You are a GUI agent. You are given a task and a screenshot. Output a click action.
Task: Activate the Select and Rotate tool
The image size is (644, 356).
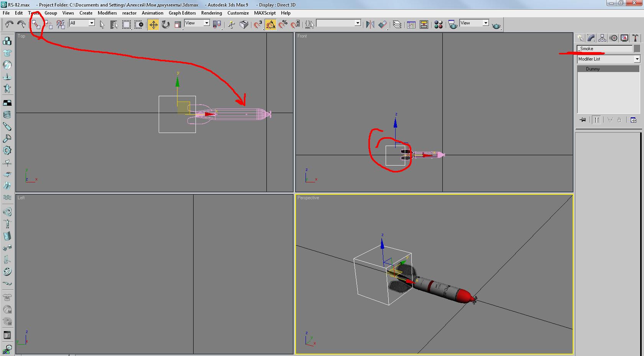click(x=166, y=25)
